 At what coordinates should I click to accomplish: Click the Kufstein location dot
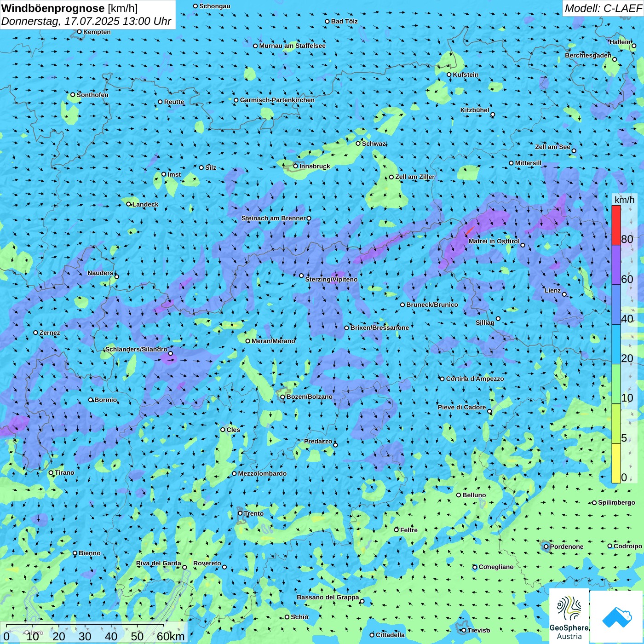pyautogui.click(x=449, y=75)
